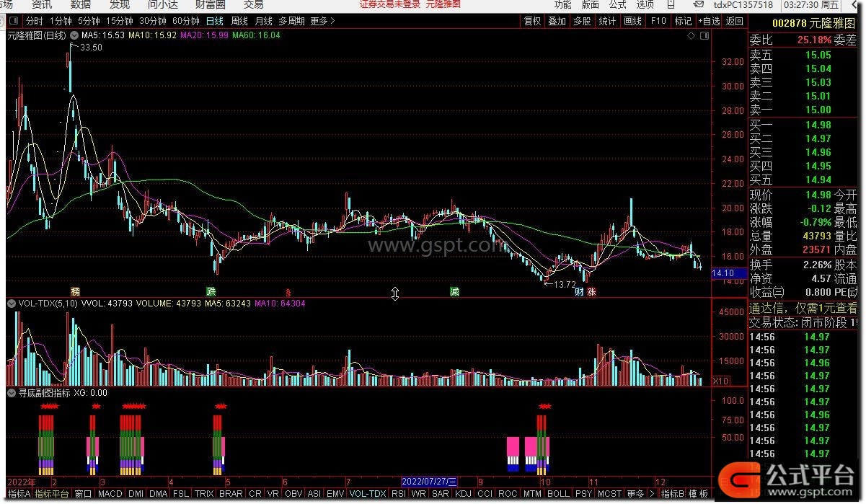The height and width of the screenshot is (504, 866).
Task: Click the 榜 marker on the chart
Action: point(75,292)
